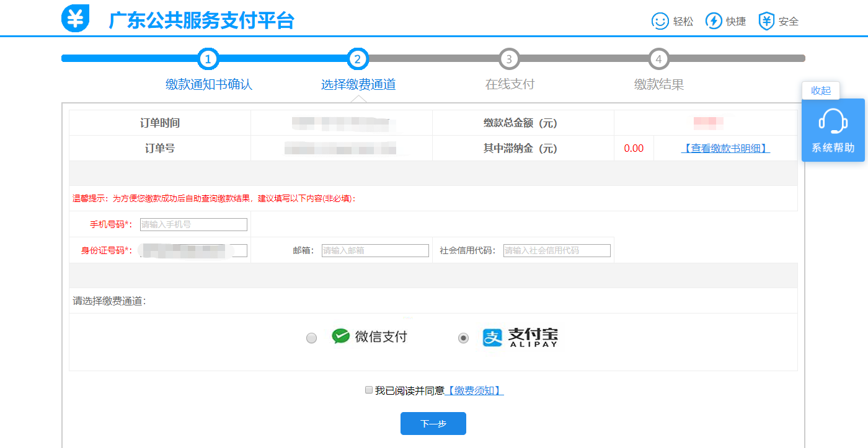Collapse help panel with 收起
The width and height of the screenshot is (868, 448).
[820, 90]
